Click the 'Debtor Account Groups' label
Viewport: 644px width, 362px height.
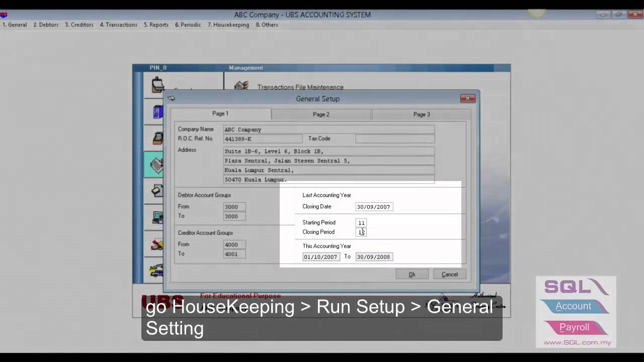(x=204, y=195)
